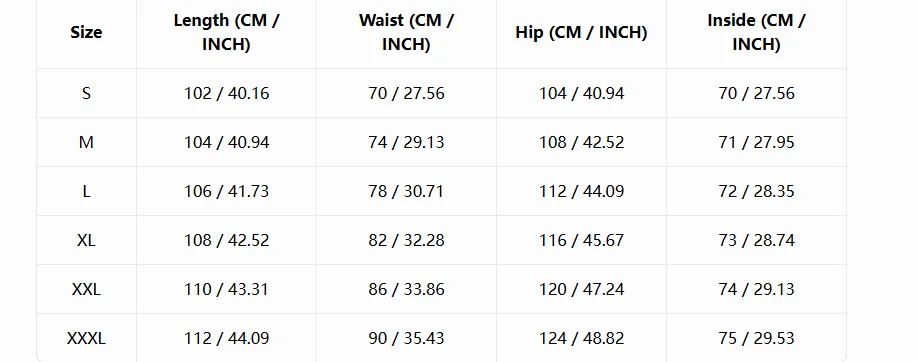The image size is (918, 362).
Task: Select the 124 / 48.82 hip cell
Action: click(581, 339)
